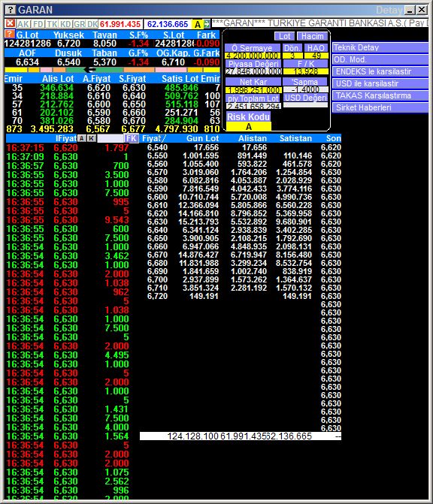Click price level 6,720 in Fiyat column
The width and height of the screenshot is (433, 504).
point(157,296)
